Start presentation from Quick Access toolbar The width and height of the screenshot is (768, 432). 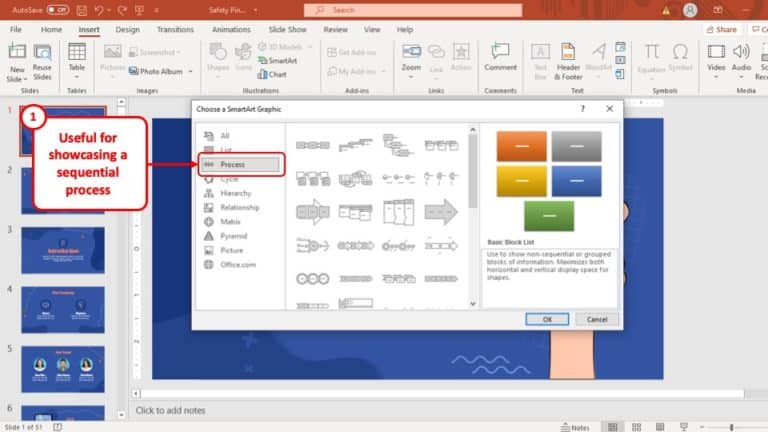point(140,10)
